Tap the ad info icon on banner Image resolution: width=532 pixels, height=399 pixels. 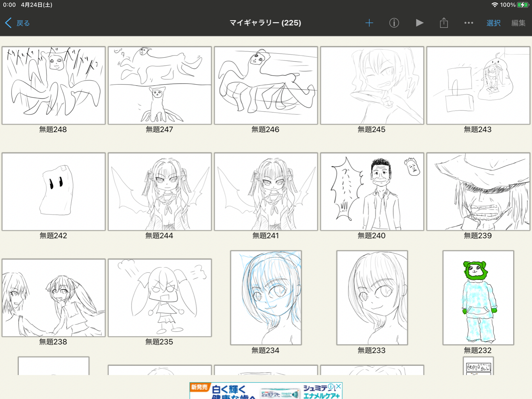[331, 386]
